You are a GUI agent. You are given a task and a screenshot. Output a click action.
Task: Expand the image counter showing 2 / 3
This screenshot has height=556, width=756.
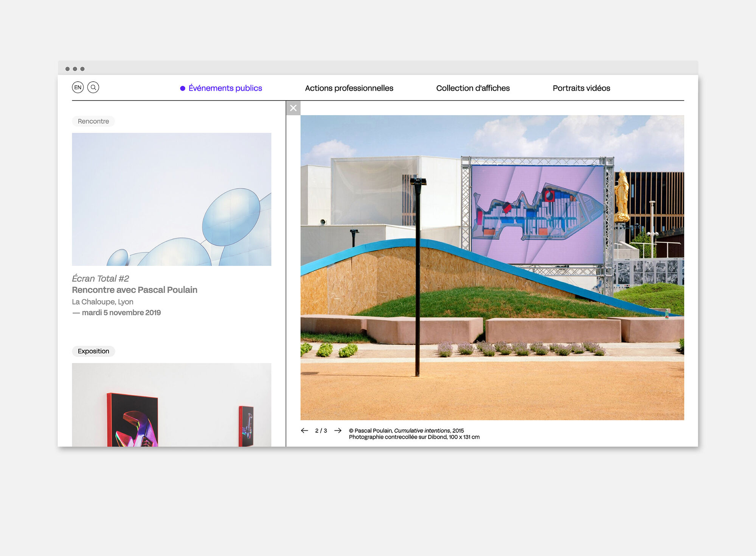[x=321, y=430]
